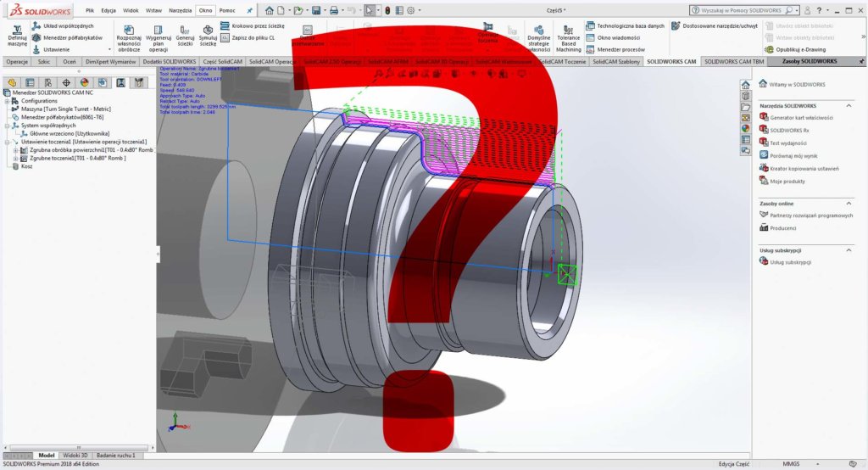Show Okno wiadomości
Screen dimensions: 868x470
coord(613,37)
